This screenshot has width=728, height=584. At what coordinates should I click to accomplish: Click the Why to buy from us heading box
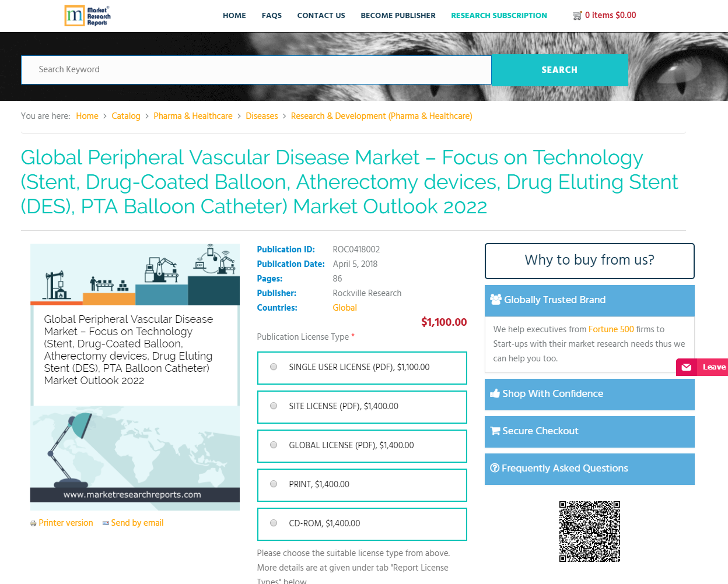point(589,261)
